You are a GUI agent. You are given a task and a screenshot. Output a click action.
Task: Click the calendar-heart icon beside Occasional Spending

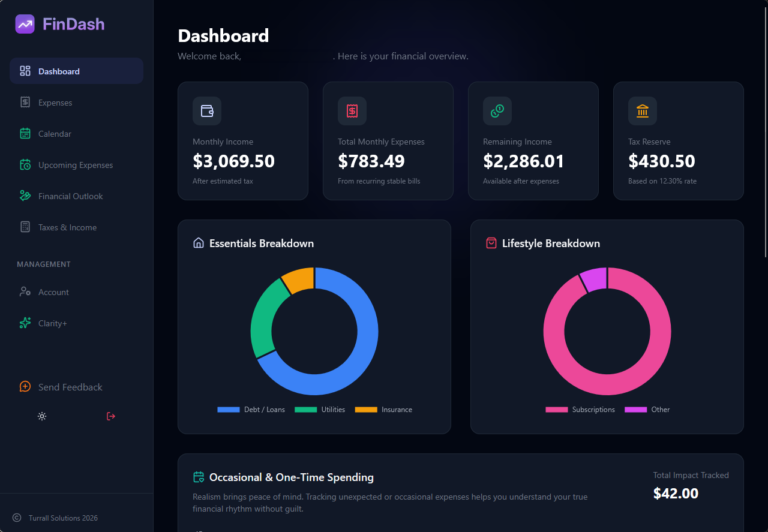pyautogui.click(x=199, y=477)
